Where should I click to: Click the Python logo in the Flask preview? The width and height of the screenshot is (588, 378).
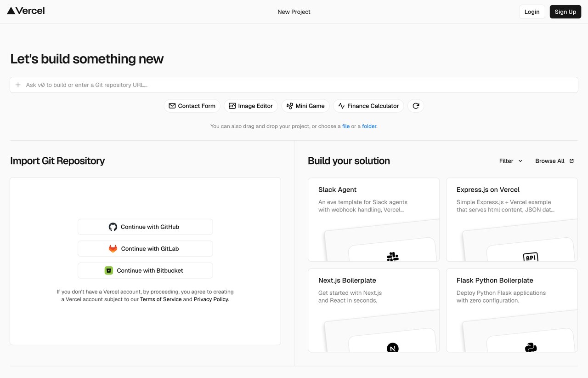[531, 348]
